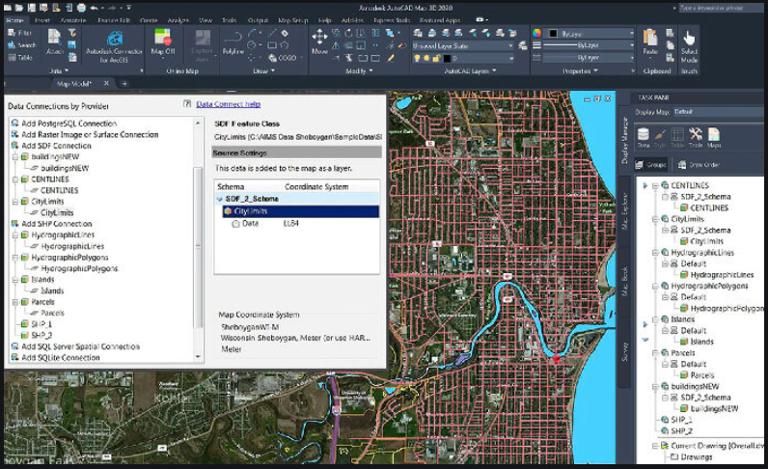768x469 pixels.
Task: Open the color wheel in the Properties panel
Action: [x=537, y=33]
